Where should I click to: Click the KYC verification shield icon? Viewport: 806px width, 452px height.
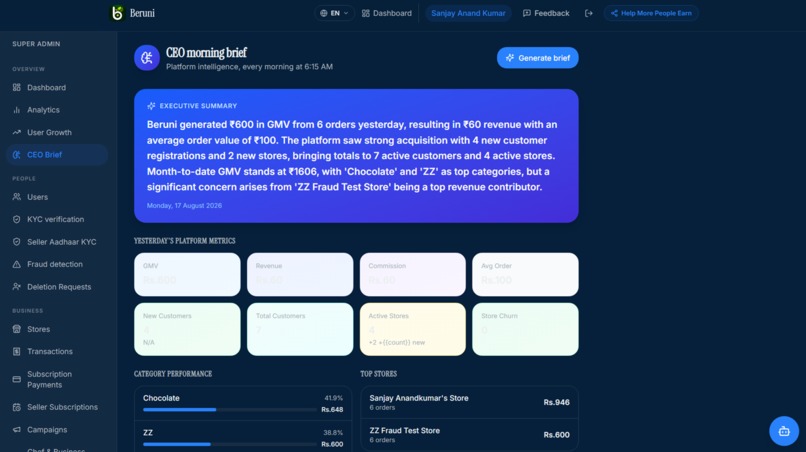(16, 220)
